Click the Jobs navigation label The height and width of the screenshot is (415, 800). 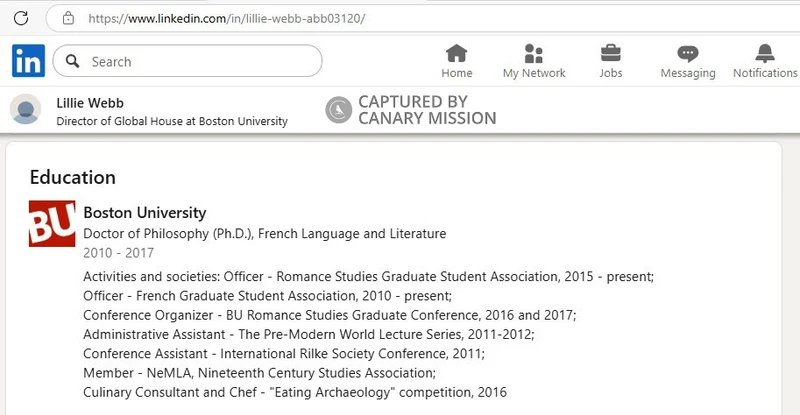[x=611, y=73]
